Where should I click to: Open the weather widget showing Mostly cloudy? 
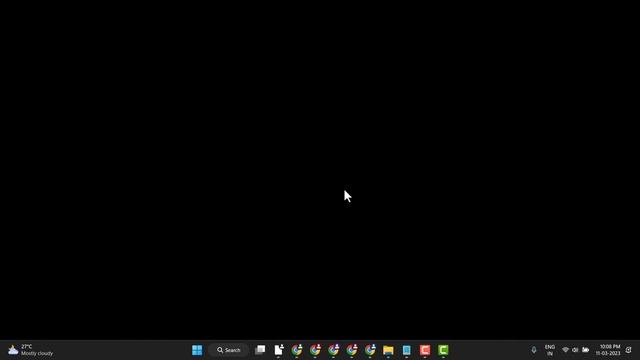coord(31,350)
